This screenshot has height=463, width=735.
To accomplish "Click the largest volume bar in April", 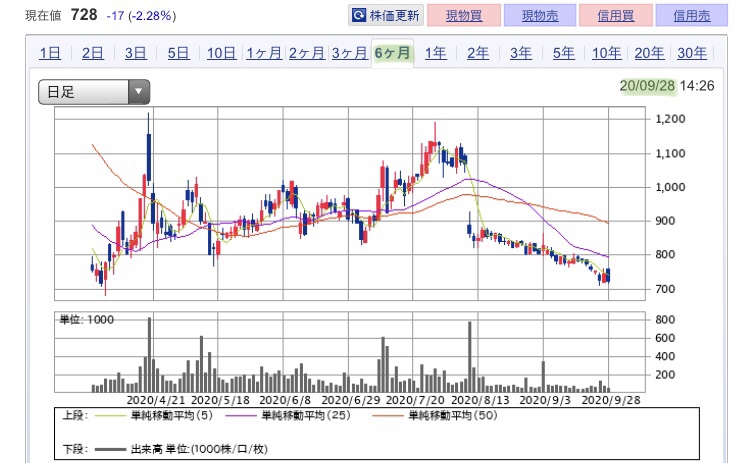I will tap(150, 355).
